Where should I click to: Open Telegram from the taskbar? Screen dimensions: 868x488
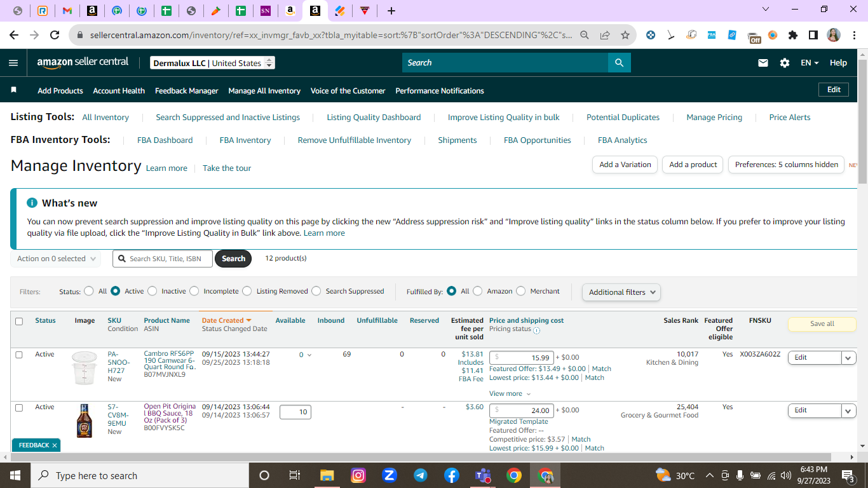click(421, 475)
